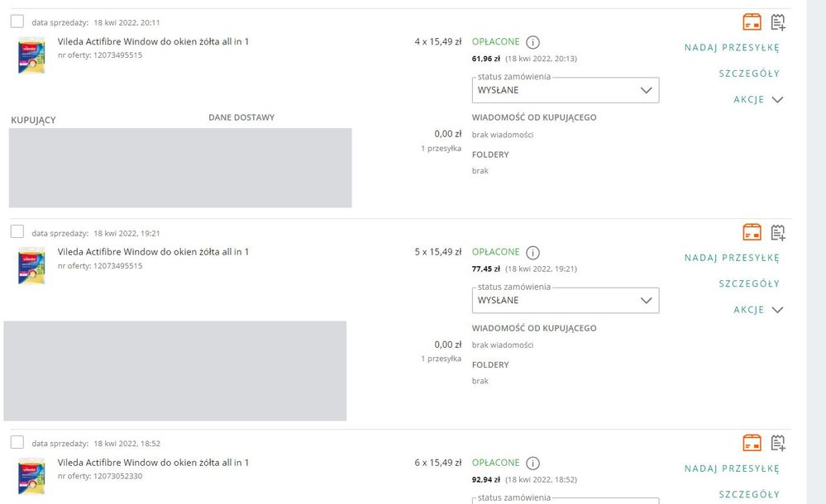Open SZCZEGÓŁY of the 19:21 order
This screenshot has height=504, width=826.
tap(749, 284)
